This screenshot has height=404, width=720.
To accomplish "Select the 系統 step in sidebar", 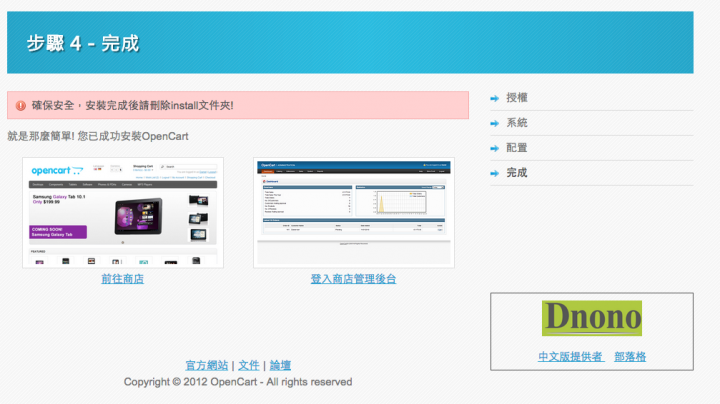I will (x=517, y=123).
